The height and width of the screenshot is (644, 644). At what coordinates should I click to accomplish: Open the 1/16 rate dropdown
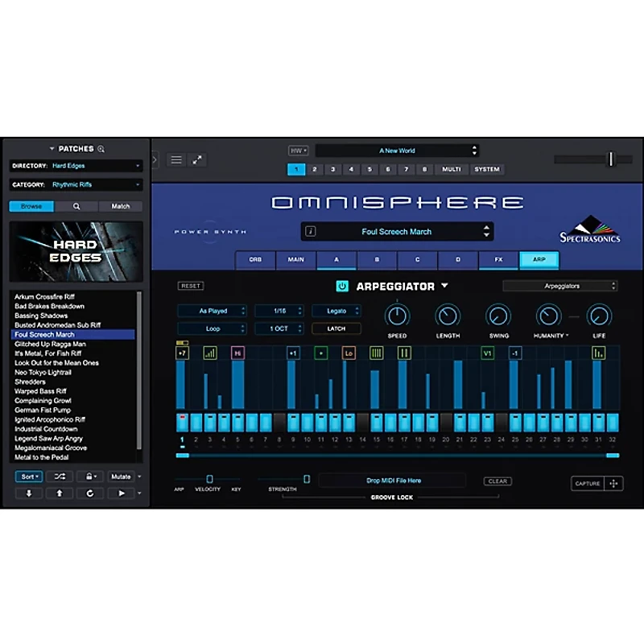pos(279,311)
